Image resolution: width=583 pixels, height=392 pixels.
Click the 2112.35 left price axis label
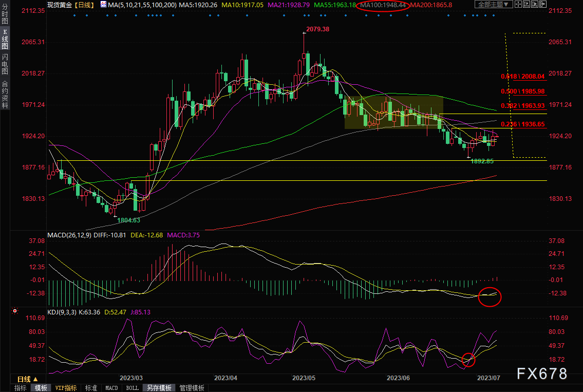pos(33,11)
